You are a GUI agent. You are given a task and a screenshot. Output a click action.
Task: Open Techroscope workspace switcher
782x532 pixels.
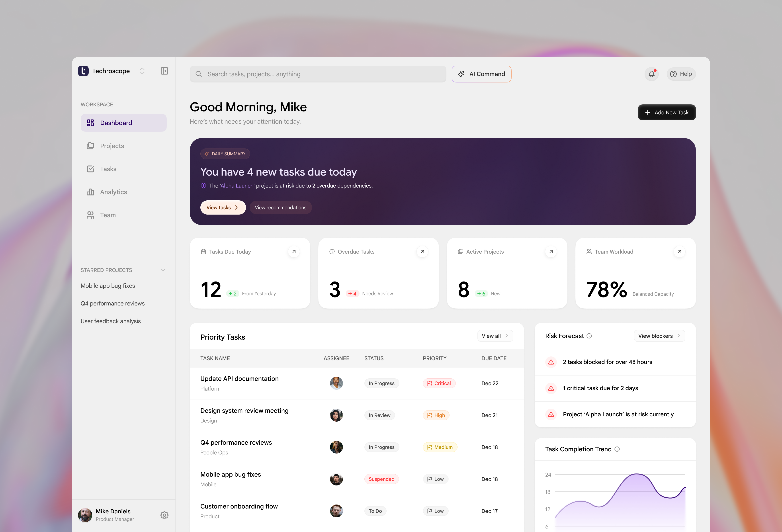tap(142, 71)
